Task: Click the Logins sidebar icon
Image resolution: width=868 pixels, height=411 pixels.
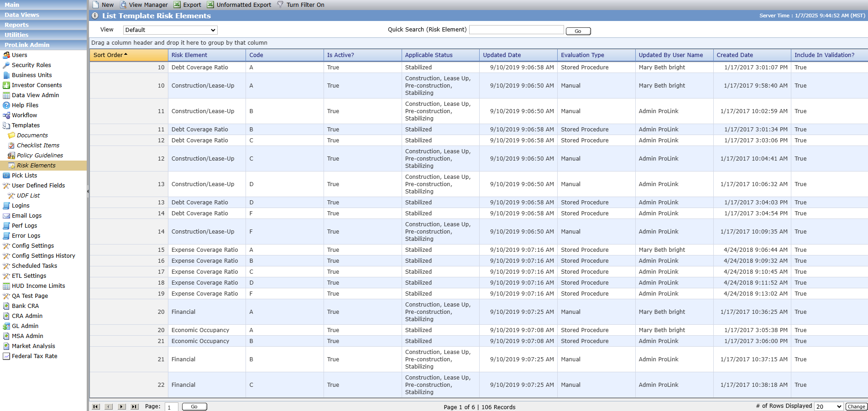Action: [x=6, y=206]
